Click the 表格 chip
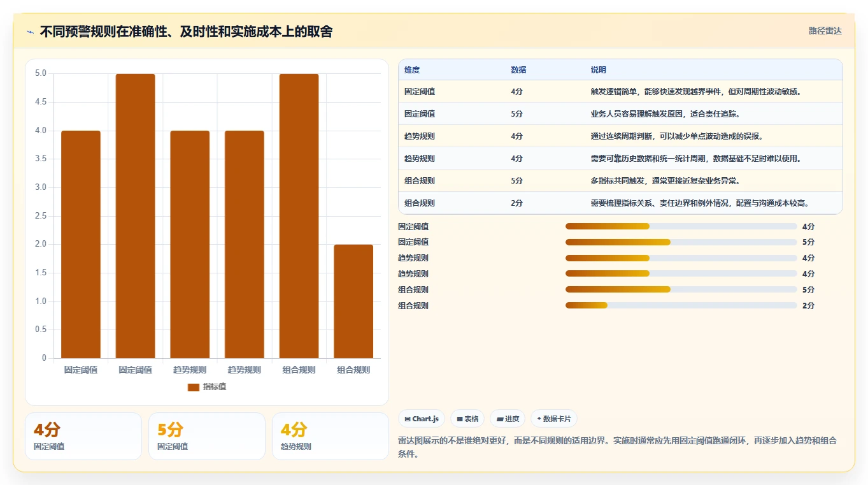Image resolution: width=868 pixels, height=485 pixels. (x=467, y=419)
